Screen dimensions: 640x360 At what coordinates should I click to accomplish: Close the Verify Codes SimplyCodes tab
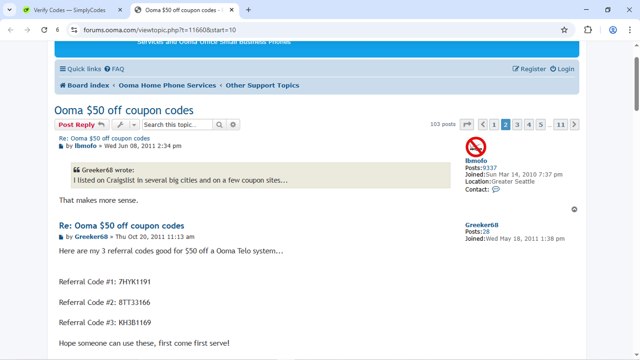coord(120,10)
